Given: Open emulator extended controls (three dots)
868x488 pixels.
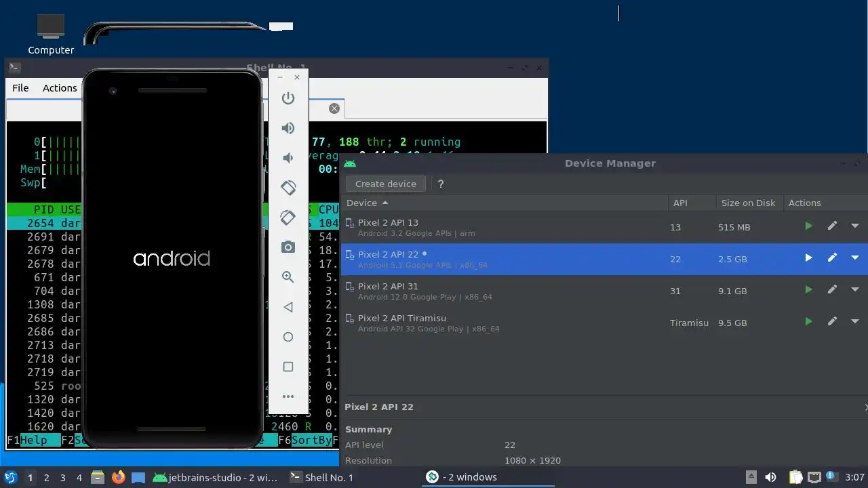Looking at the screenshot, I should point(288,396).
